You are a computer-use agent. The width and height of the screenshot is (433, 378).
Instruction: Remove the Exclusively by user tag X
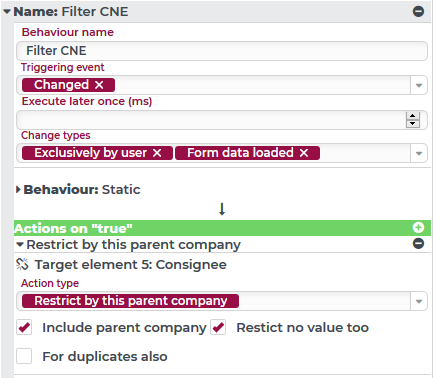[x=157, y=153]
